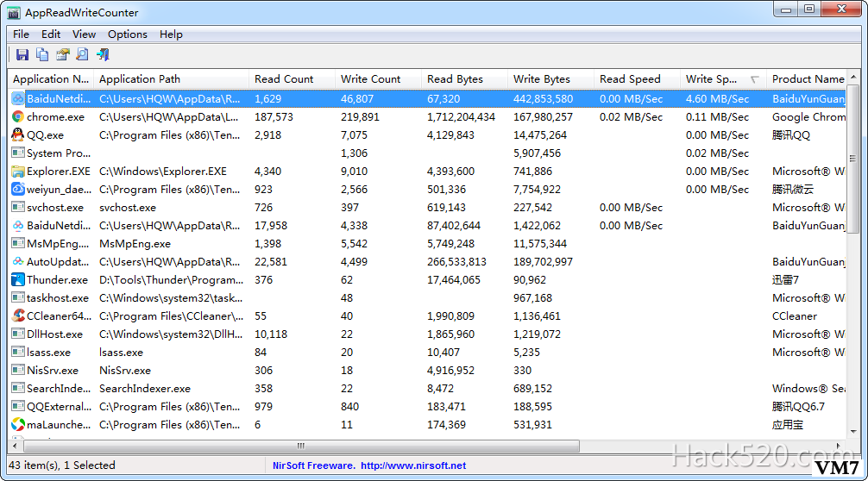Select Read Speed value 0.02 MB/Sec
This screenshot has height=481, width=868.
(x=631, y=117)
